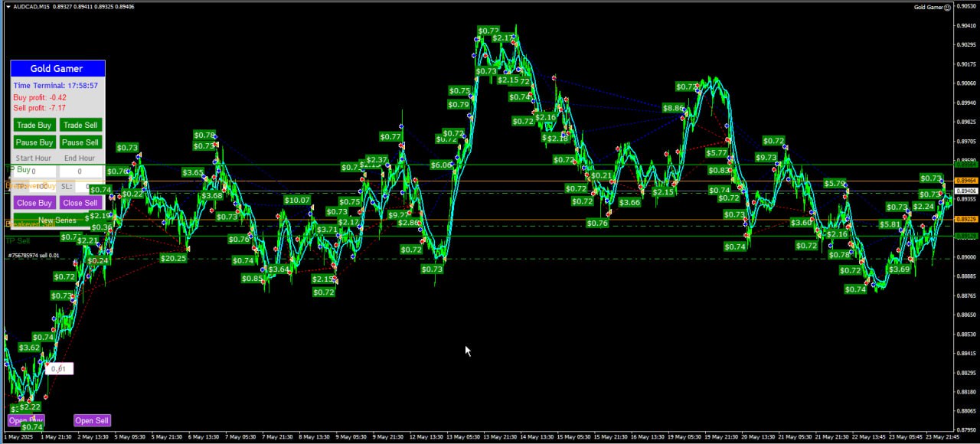Select the $0.85 profit label
This screenshot has width=980, height=444.
click(252, 279)
